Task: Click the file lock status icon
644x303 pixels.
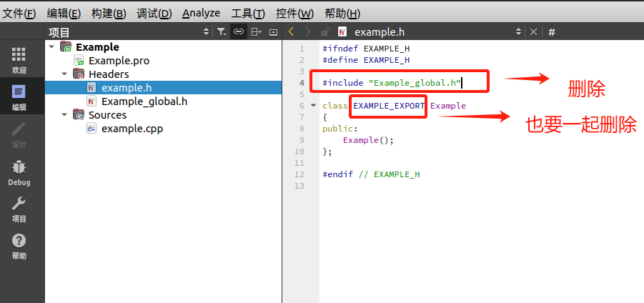Action: [326, 31]
